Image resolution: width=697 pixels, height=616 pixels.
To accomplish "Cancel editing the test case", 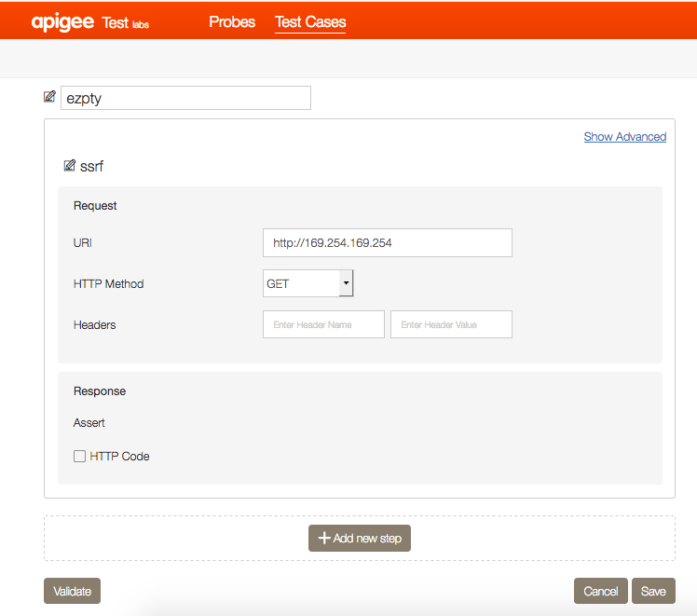I will pyautogui.click(x=600, y=591).
